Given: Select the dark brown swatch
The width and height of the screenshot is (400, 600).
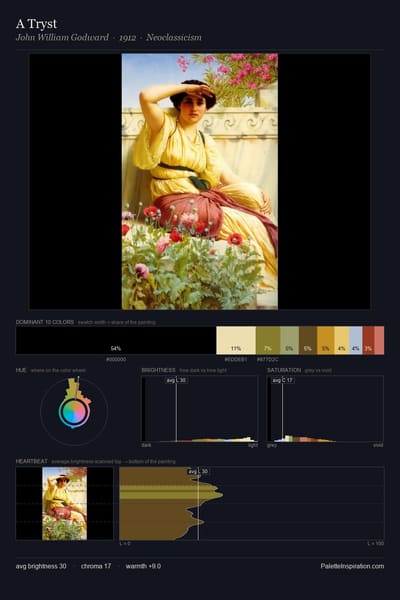Looking at the screenshot, I should point(308,340).
